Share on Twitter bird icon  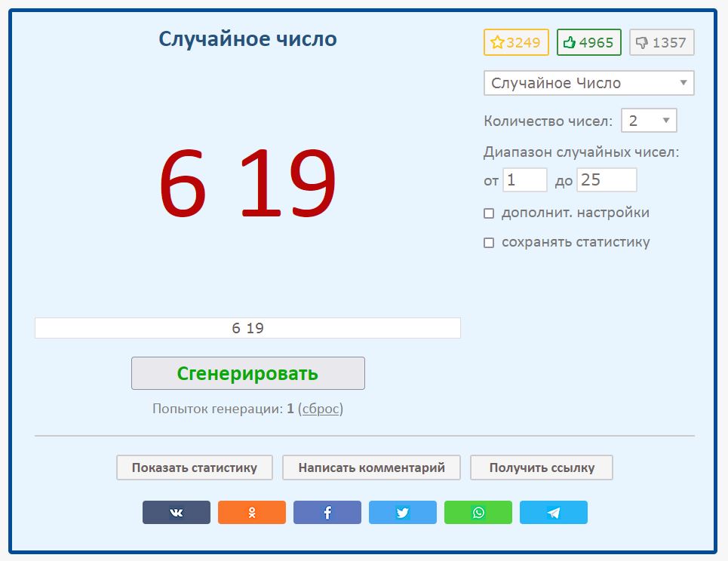click(402, 513)
